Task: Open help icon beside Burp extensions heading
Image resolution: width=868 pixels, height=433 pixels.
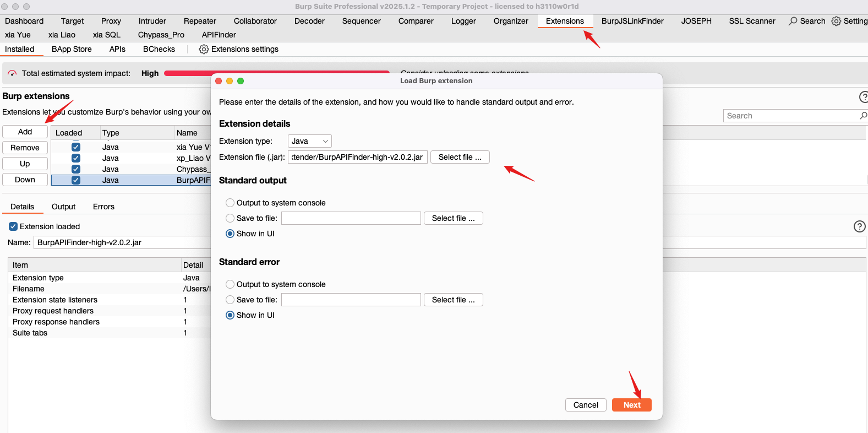Action: tap(864, 97)
